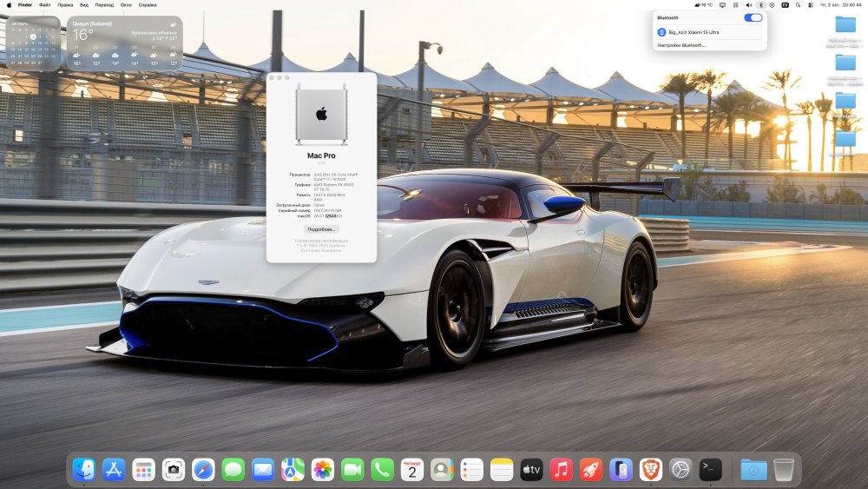Launch the Apple TV app in the Dock
The image size is (868, 489).
(x=531, y=470)
